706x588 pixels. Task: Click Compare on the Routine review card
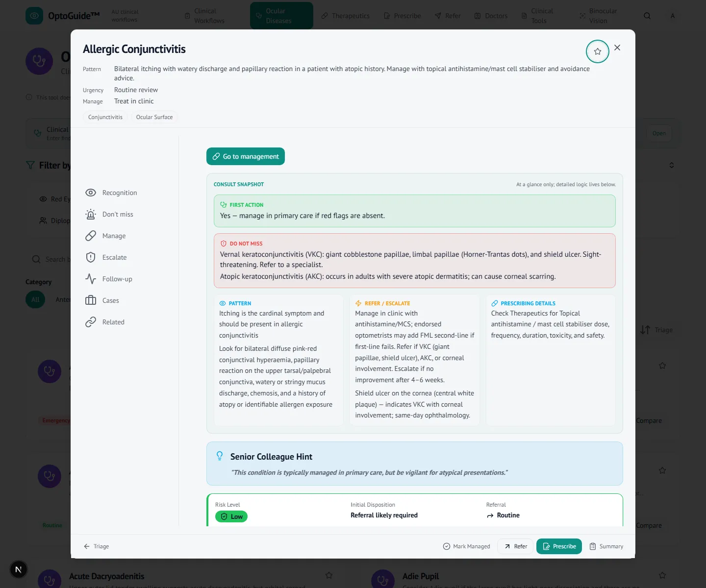648,525
